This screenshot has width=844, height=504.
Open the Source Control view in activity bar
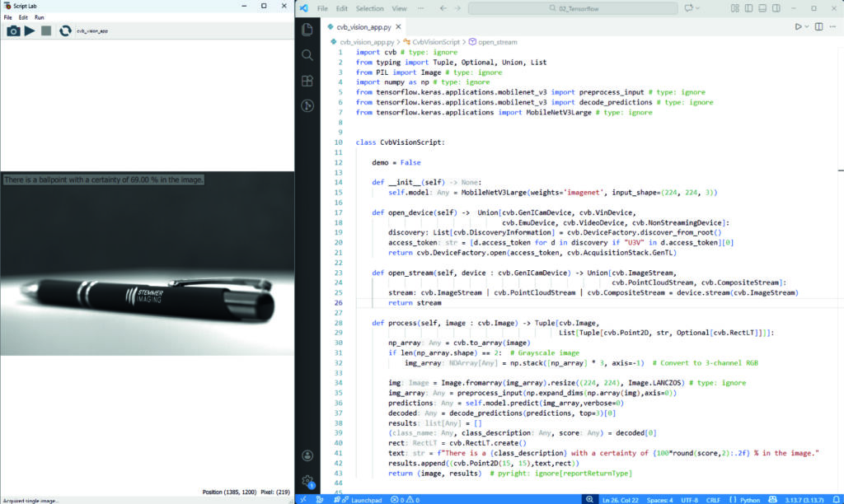(x=307, y=106)
